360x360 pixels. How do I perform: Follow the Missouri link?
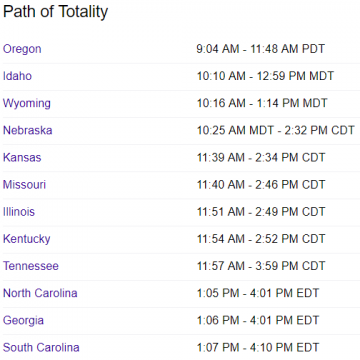(x=24, y=185)
